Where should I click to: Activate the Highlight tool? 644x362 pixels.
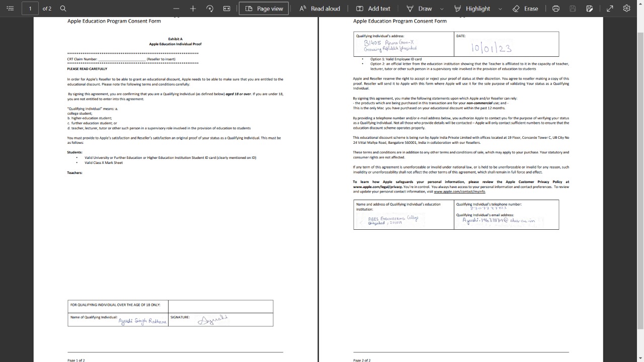click(472, 9)
